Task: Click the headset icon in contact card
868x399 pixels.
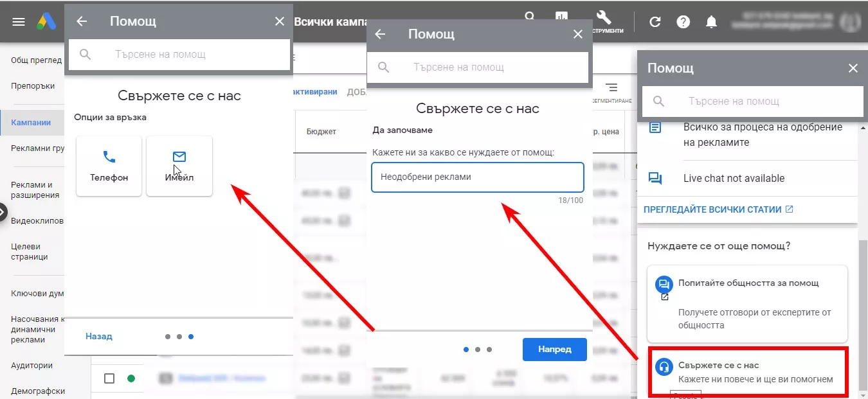Action: 664,368
